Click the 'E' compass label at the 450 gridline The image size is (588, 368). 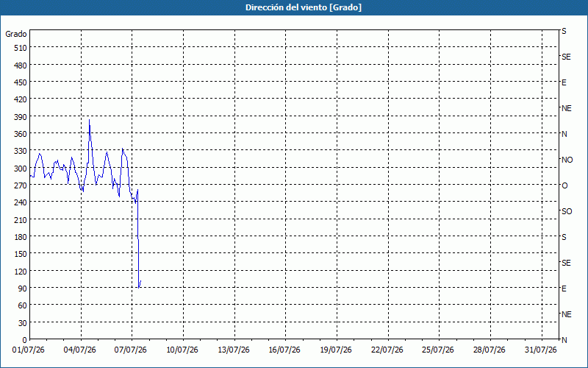[564, 82]
